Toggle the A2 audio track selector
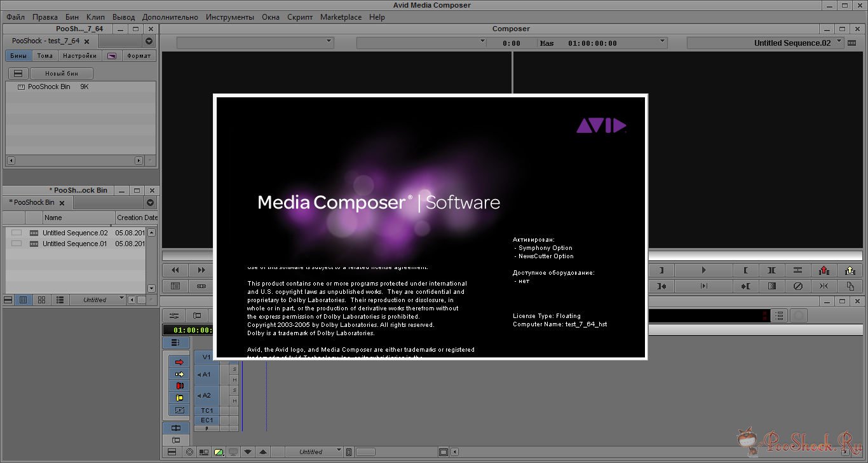The height and width of the screenshot is (463, 868). (x=207, y=396)
